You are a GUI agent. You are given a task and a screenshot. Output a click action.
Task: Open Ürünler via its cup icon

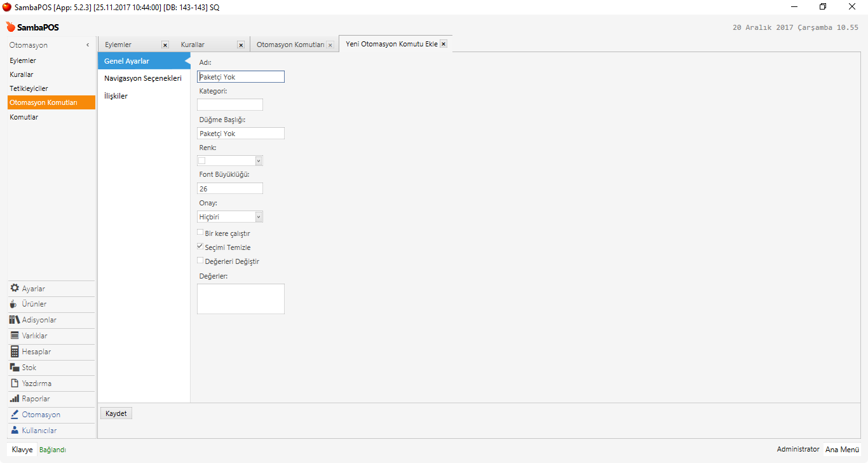coord(14,304)
